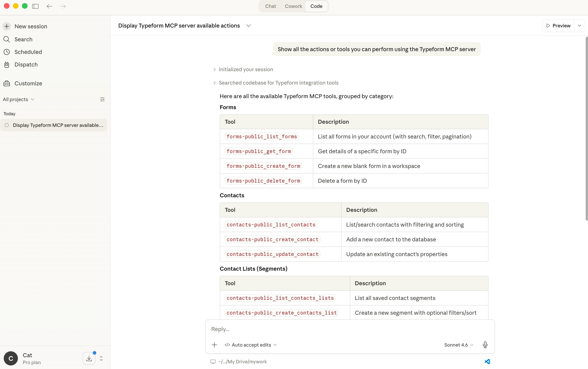Click the forward navigation arrow
The width and height of the screenshot is (588, 369).
click(x=63, y=6)
